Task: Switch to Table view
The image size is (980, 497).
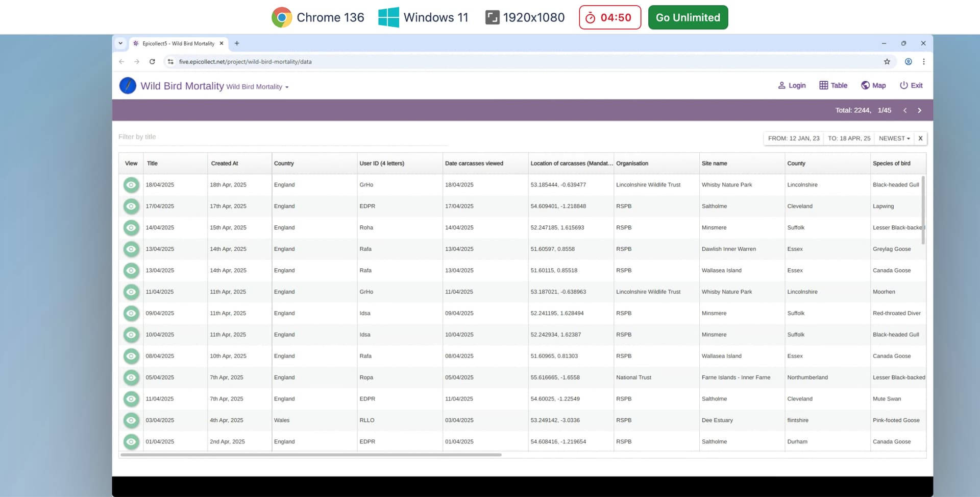Action: coord(823,85)
